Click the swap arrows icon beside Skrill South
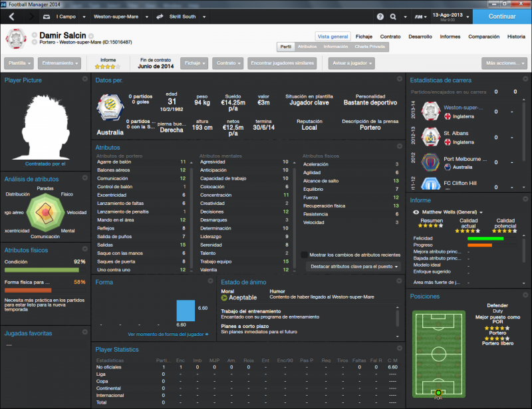This screenshot has height=409, width=532. point(160,16)
